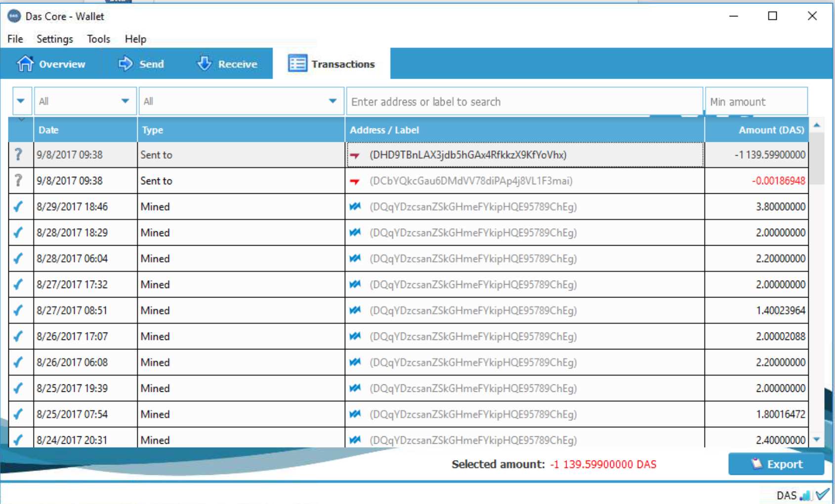Click mined icon in 8/27/2017 08:51 row

click(355, 310)
